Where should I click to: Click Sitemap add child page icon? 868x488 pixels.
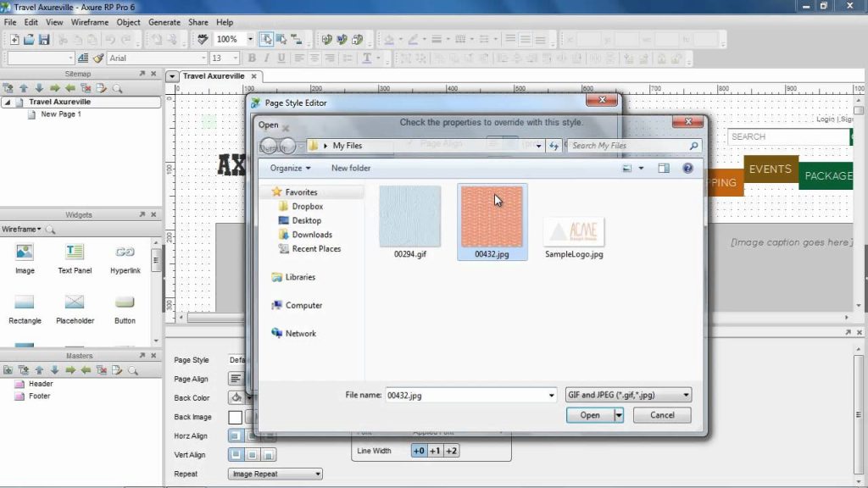tap(8, 88)
